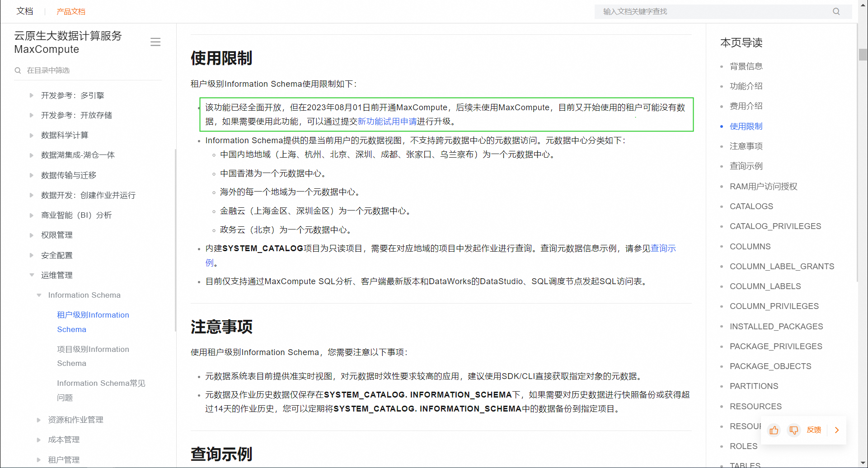Jump to CATALOG_PRIVILEGES in page guide
The image size is (868, 468).
tap(775, 226)
